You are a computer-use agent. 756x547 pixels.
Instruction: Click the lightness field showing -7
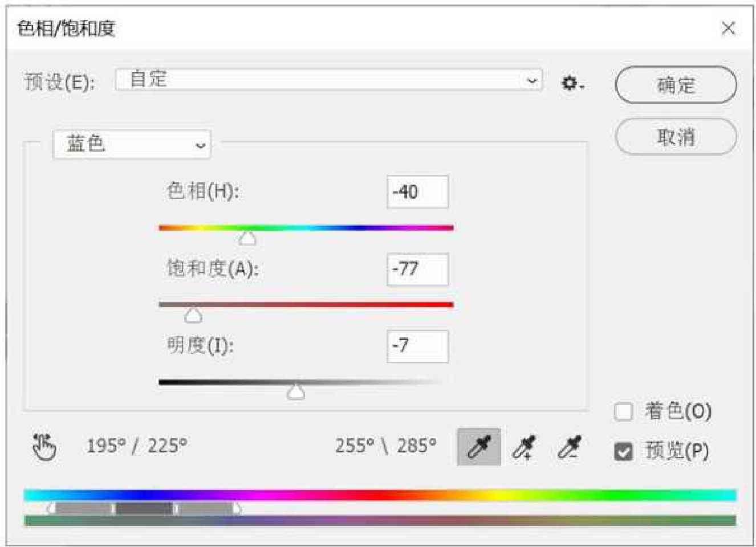[417, 346]
